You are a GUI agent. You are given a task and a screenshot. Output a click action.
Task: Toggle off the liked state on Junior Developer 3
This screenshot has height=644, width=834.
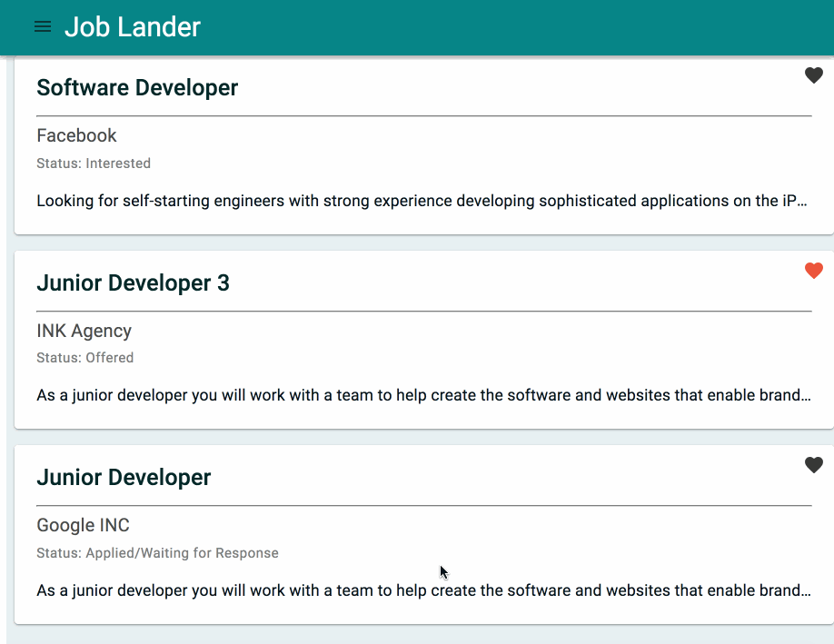pos(813,271)
